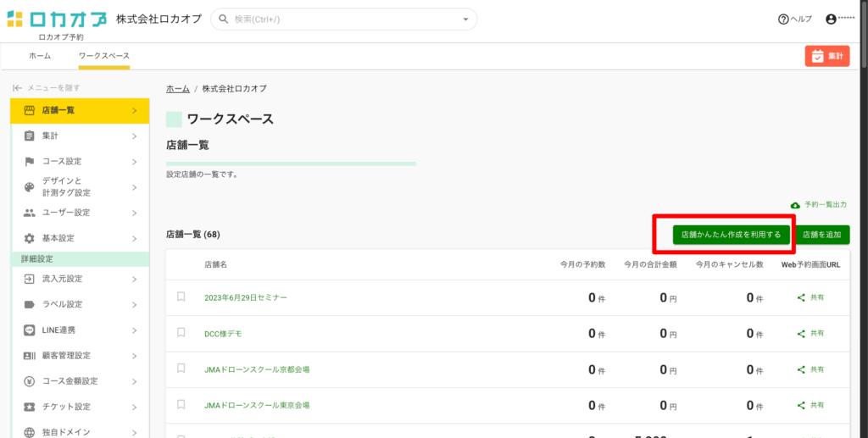Click the ラベル設定 tag icon

click(30, 305)
